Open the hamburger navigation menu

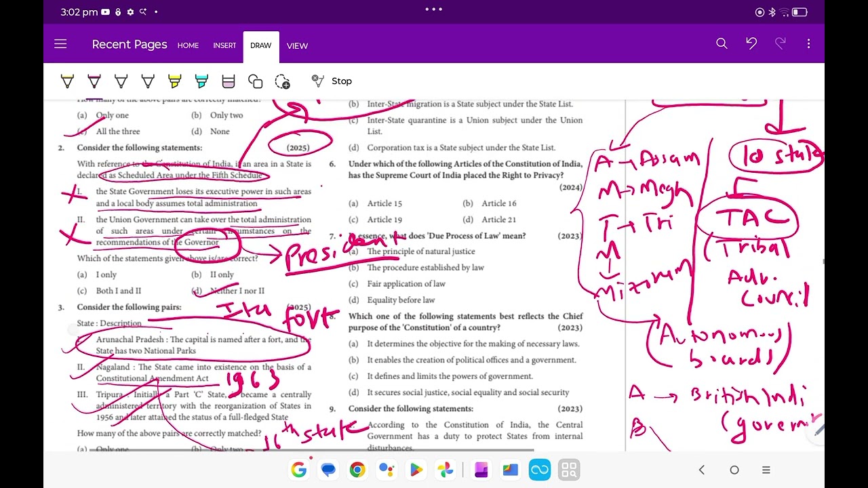click(60, 44)
